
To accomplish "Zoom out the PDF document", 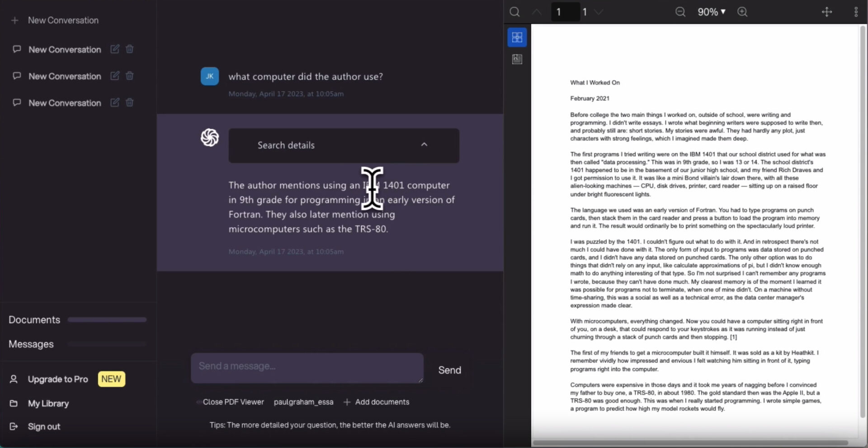I will click(x=680, y=12).
